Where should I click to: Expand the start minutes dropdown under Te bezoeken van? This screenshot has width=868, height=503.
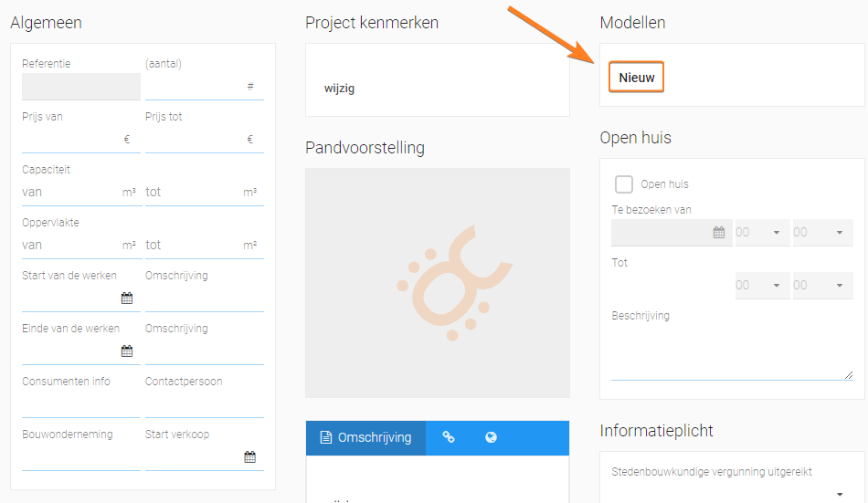822,233
